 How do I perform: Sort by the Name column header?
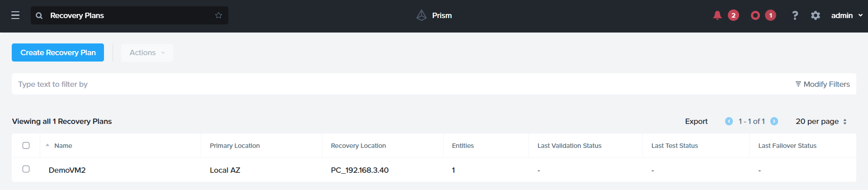[x=63, y=146]
